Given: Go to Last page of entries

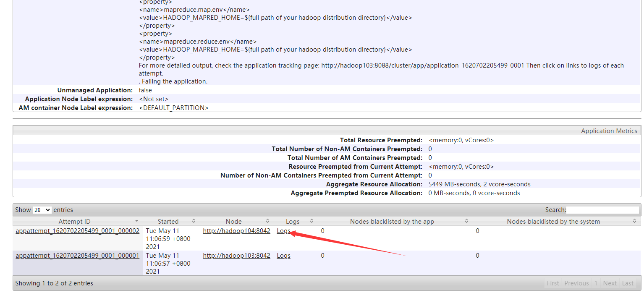Looking at the screenshot, I should (x=628, y=283).
